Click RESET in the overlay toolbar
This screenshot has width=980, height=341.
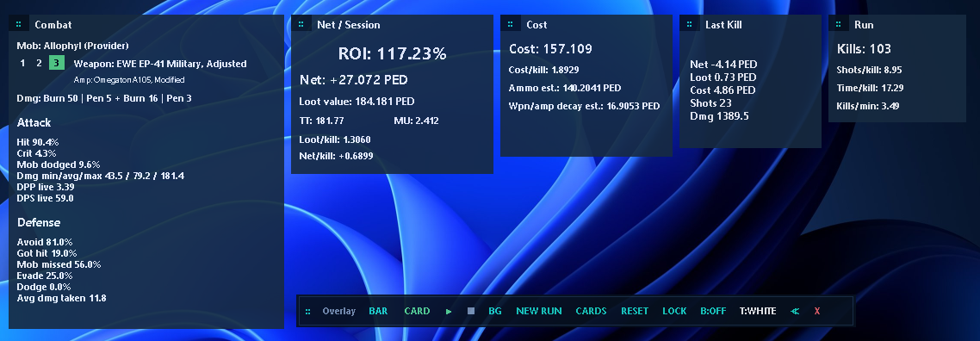pos(635,311)
